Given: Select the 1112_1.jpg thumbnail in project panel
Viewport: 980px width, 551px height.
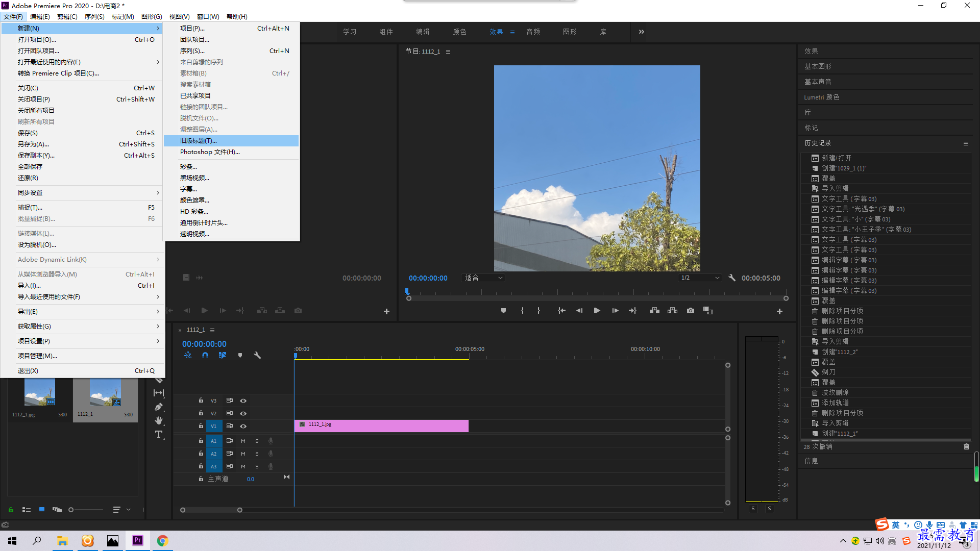Looking at the screenshot, I should pos(40,393).
